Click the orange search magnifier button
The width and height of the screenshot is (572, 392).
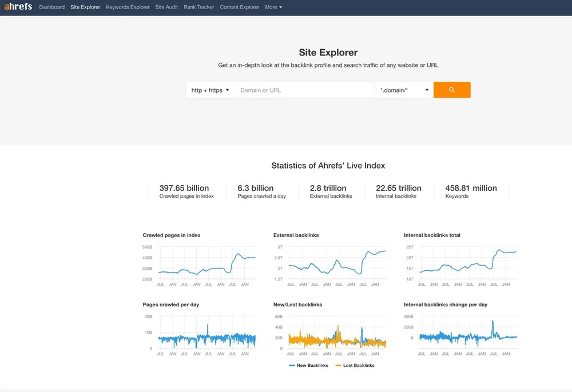click(452, 90)
